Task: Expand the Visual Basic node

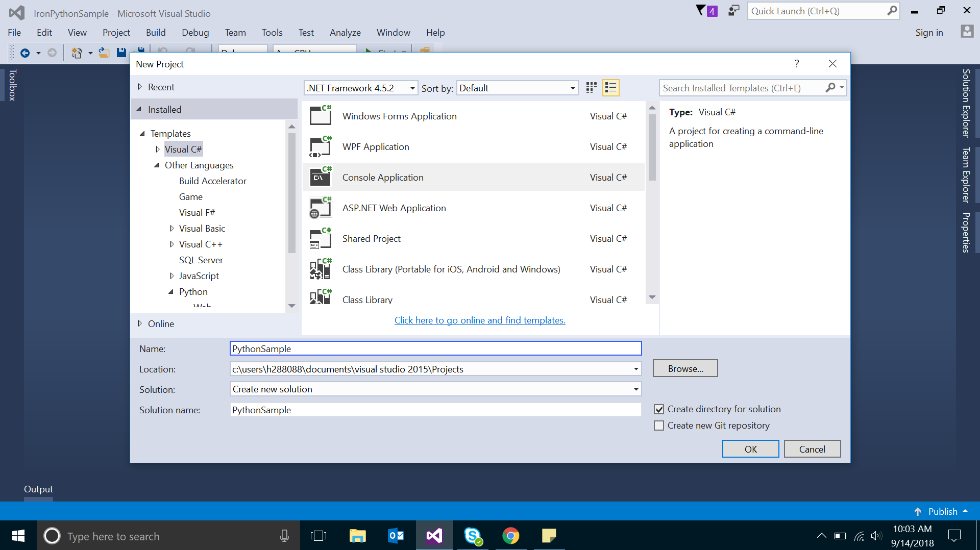Action: click(171, 228)
